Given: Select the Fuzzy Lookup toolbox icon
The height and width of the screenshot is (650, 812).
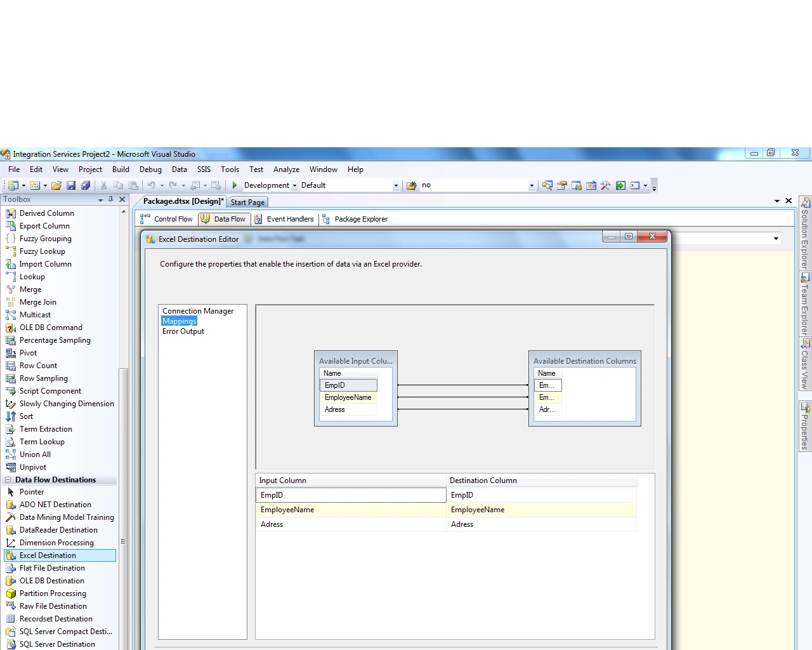Looking at the screenshot, I should [11, 251].
